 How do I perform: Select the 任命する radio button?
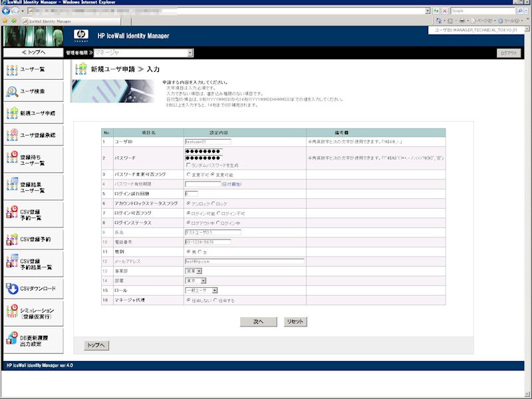click(215, 301)
